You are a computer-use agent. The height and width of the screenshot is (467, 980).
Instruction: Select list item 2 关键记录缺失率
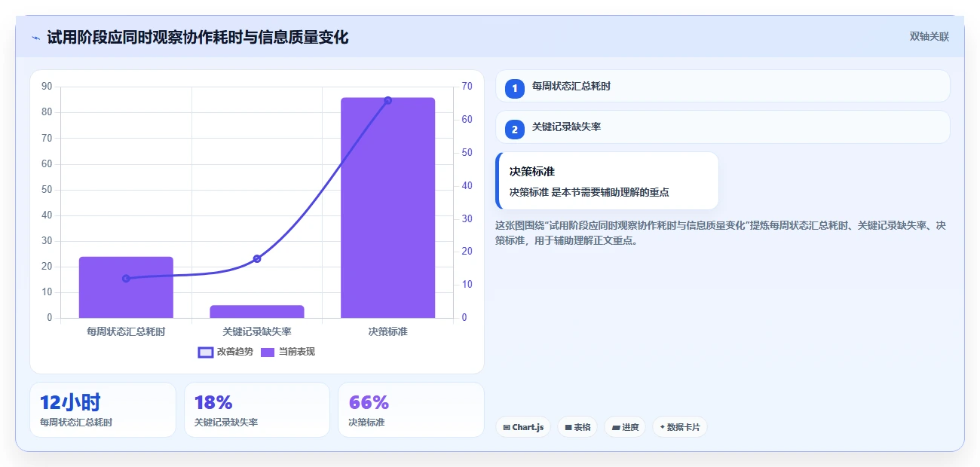[x=722, y=127]
